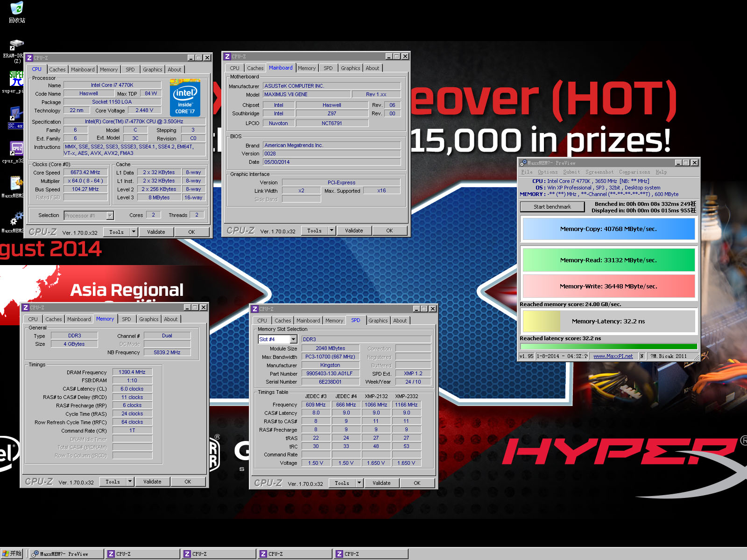This screenshot has width=747, height=560.
Task: Open Graphics tab in CPU-Z CPU window
Action: click(x=153, y=70)
